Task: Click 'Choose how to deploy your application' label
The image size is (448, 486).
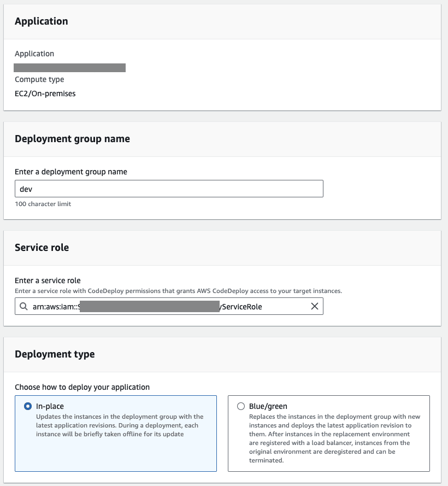Action: [82, 387]
